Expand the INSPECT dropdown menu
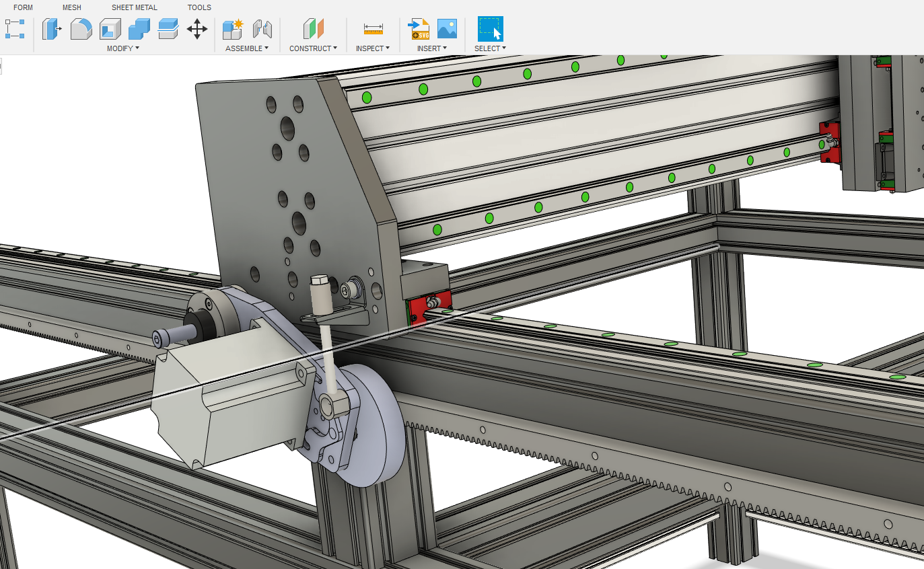Viewport: 924px width, 569px height. pos(373,48)
